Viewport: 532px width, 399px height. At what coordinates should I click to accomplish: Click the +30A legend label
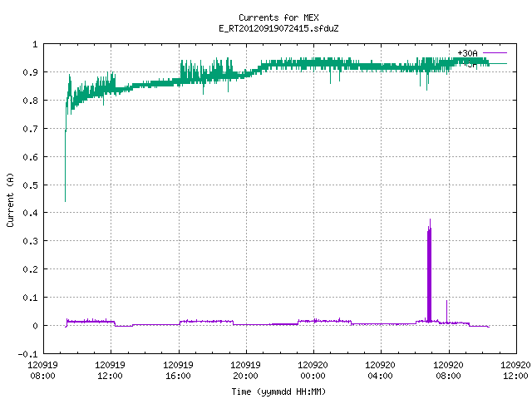pos(467,53)
